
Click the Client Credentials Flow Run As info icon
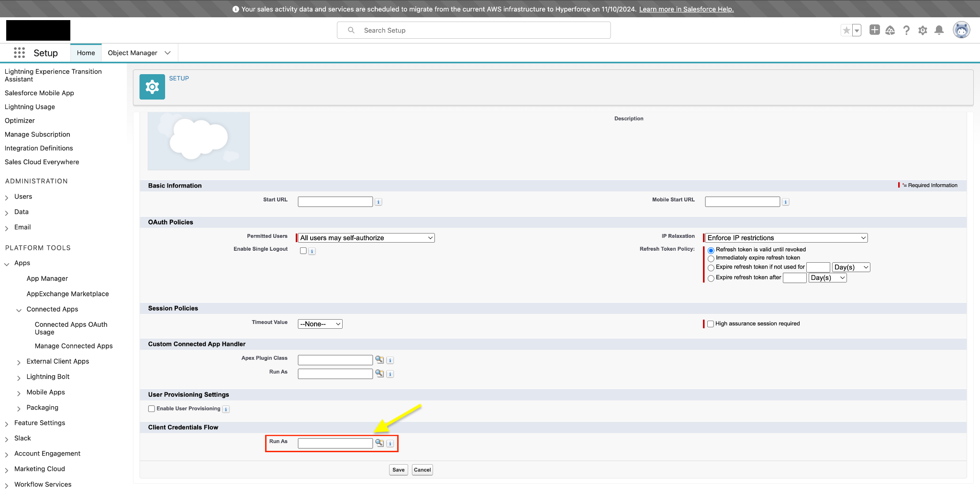pos(390,444)
